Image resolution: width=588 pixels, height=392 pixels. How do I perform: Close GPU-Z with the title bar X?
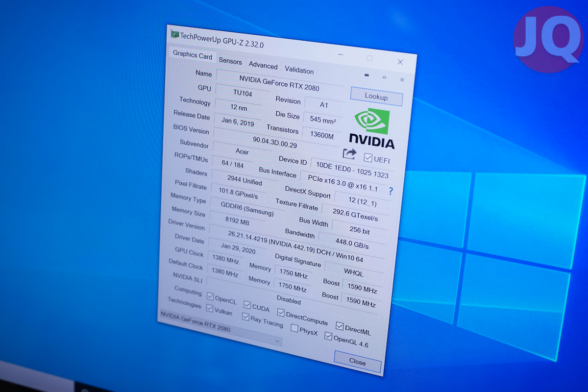coord(400,62)
